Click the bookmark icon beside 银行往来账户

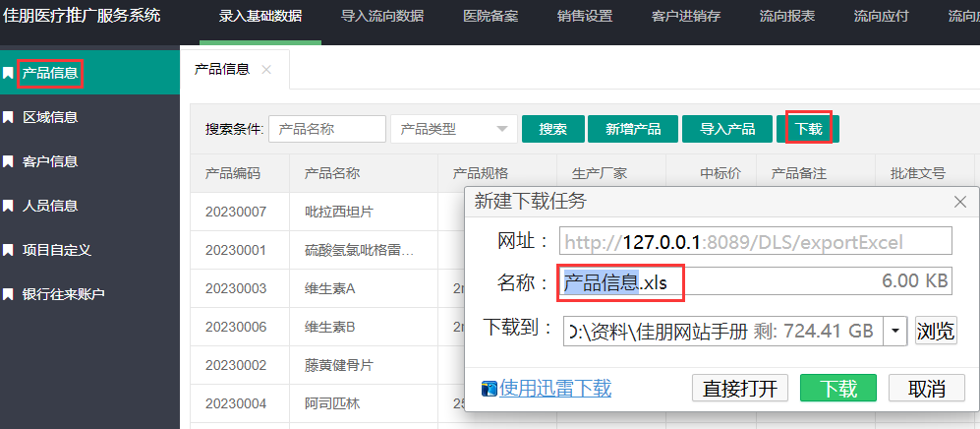coord(9,294)
